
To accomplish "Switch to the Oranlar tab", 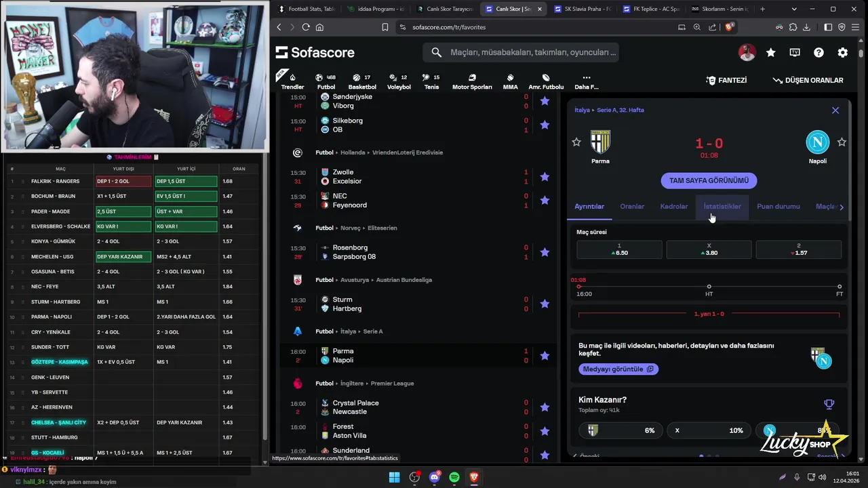I will click(x=632, y=206).
